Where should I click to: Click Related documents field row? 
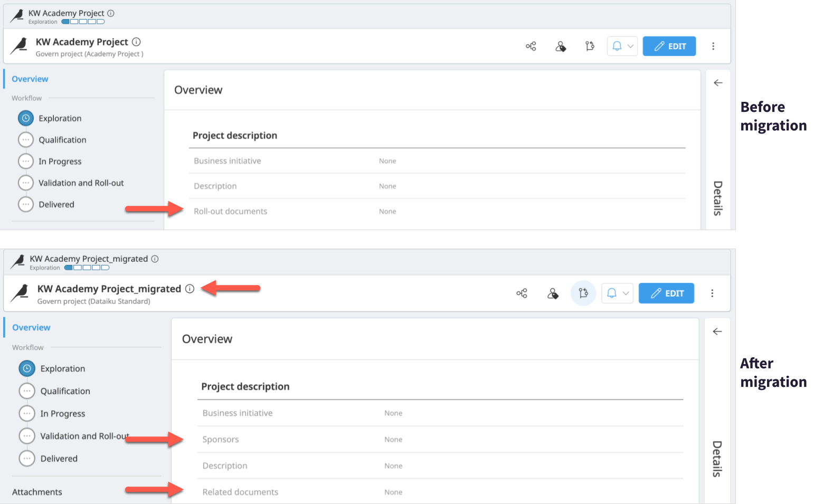pyautogui.click(x=440, y=492)
